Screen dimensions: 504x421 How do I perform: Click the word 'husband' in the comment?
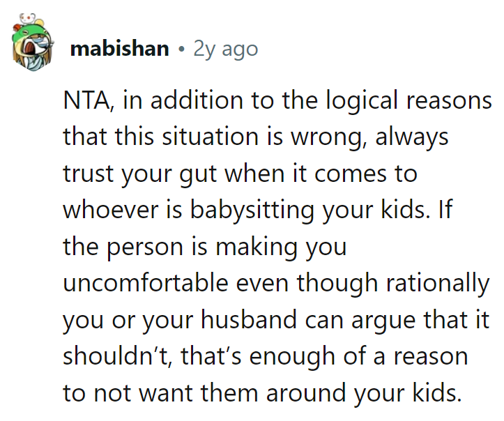tap(249, 319)
